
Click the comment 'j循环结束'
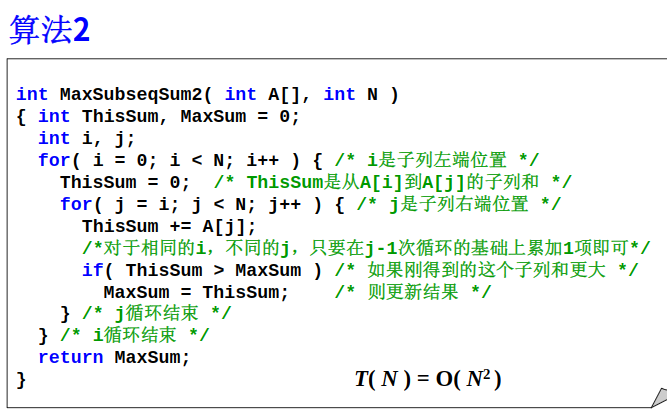[x=157, y=314]
